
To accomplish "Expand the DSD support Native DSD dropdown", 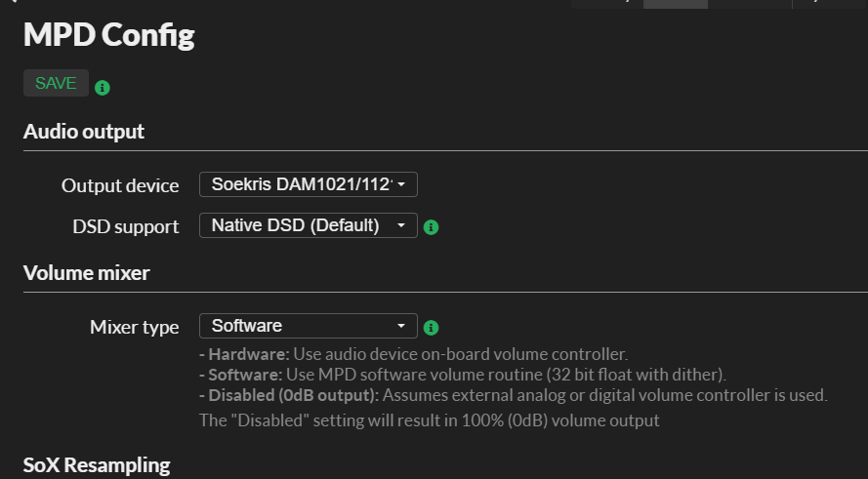I will (309, 225).
